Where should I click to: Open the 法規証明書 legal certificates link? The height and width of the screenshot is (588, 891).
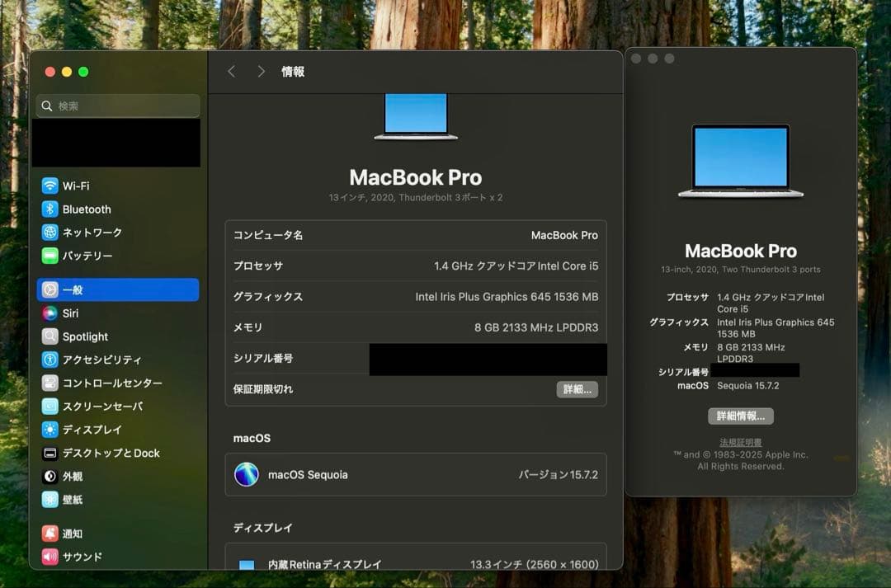[740, 442]
